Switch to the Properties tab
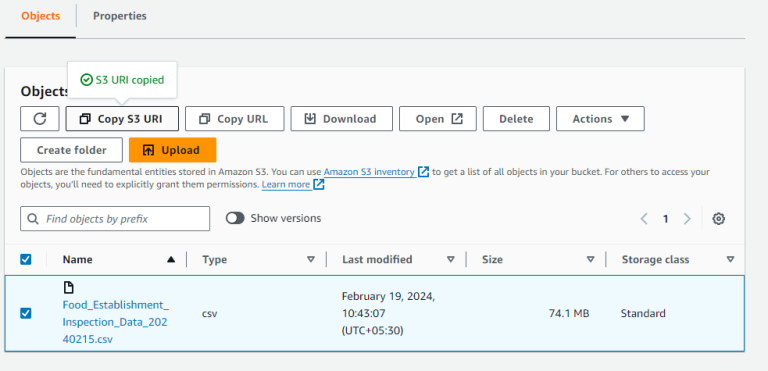 click(120, 16)
